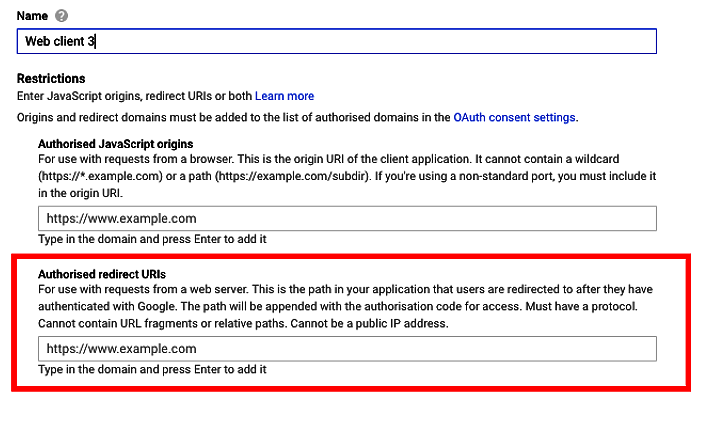Click the Authorised JavaScript origins input field
The width and height of the screenshot is (714, 438).
point(347,219)
